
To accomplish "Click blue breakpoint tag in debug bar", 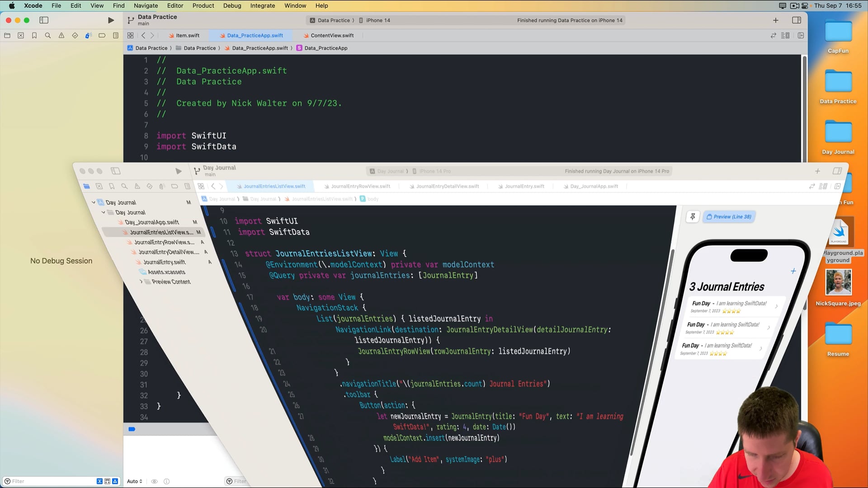I will 132,429.
